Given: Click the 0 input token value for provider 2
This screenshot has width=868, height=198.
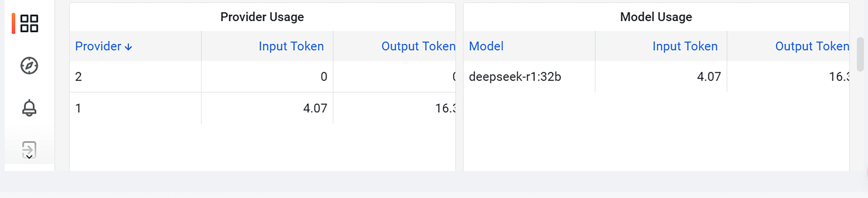Looking at the screenshot, I should 324,77.
